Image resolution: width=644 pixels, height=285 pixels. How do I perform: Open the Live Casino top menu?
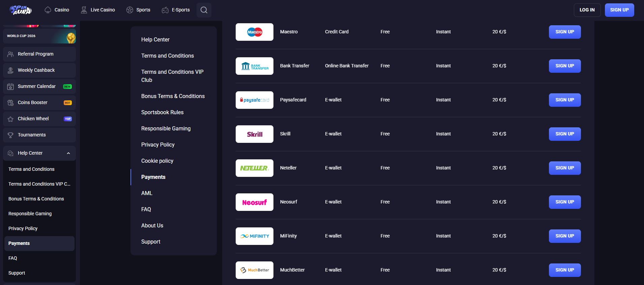[x=98, y=10]
